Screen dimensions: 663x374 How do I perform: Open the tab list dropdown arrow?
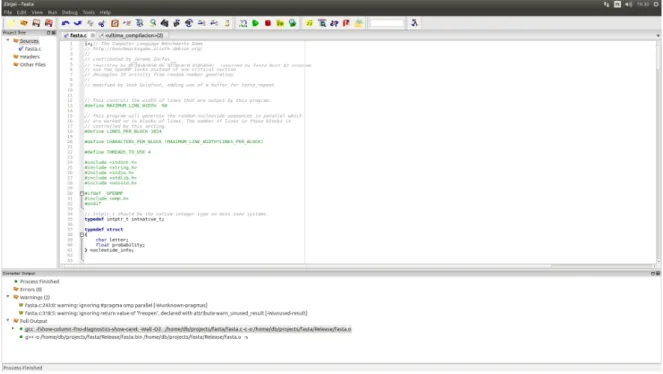(x=658, y=36)
